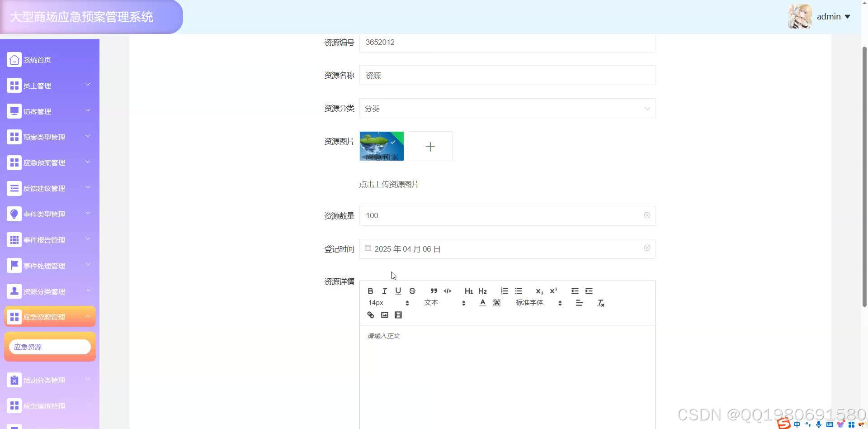Insert a video via the editor toolbar
The height and width of the screenshot is (429, 868).
tap(398, 315)
